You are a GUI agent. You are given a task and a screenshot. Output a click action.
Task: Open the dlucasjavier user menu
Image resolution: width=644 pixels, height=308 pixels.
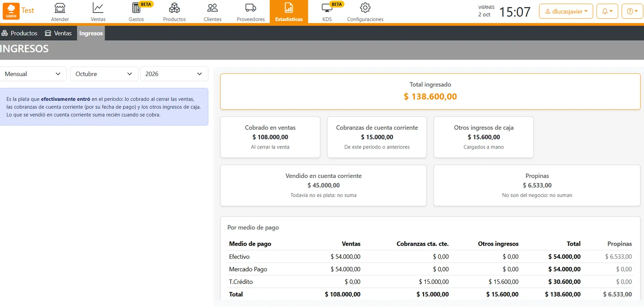[x=566, y=11]
